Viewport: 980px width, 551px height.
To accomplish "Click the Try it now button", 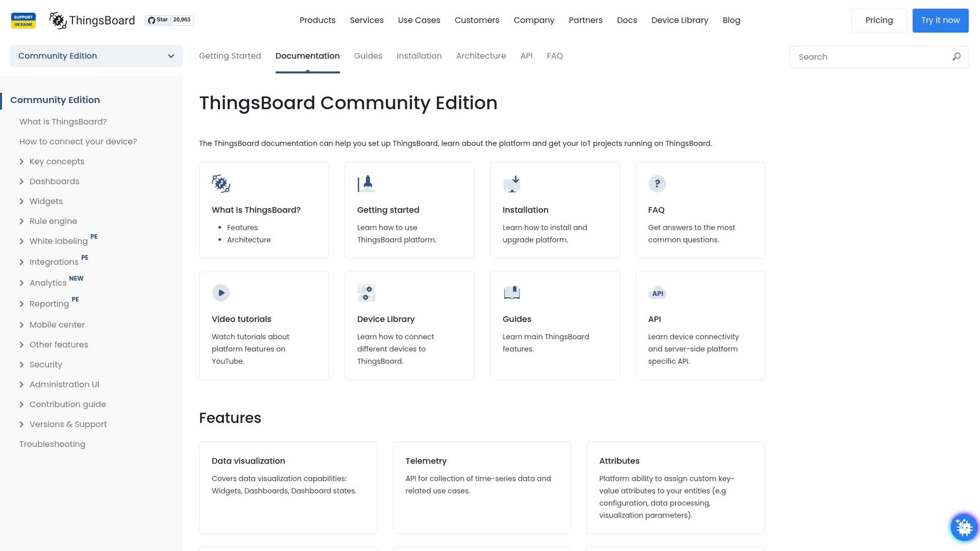I will coord(940,20).
